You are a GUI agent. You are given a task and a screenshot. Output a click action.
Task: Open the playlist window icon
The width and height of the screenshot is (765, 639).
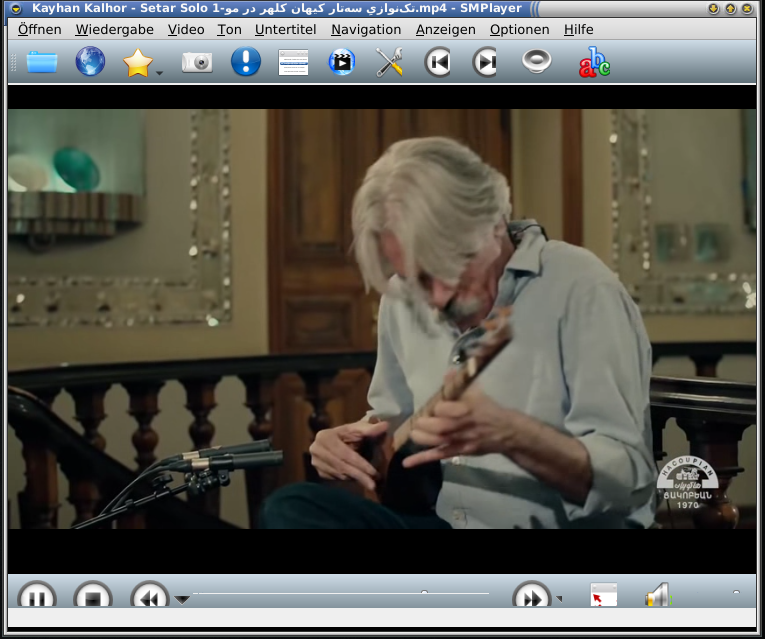pos(293,63)
